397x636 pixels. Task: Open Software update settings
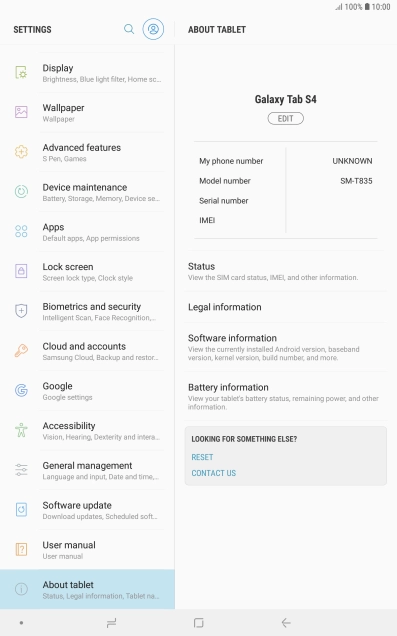click(87, 510)
